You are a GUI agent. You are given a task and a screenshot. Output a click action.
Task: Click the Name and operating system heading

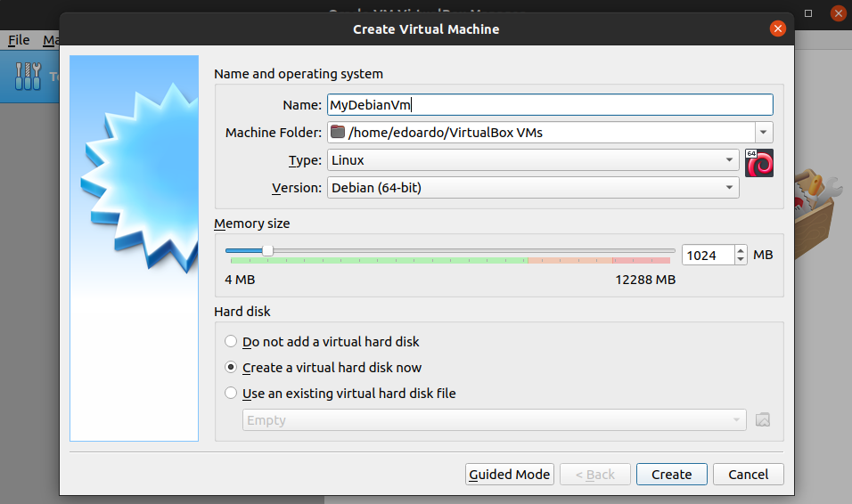[299, 74]
